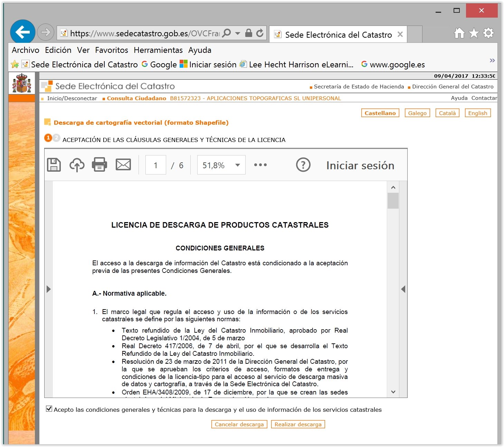Click the cloud upload icon in PDF toolbar
This screenshot has width=504, height=447.
pos(77,165)
